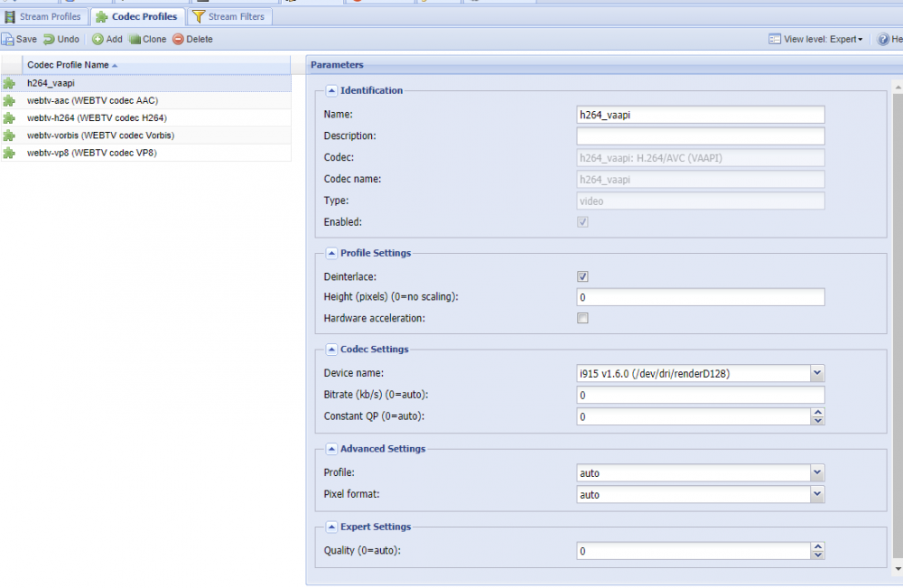Click the Save toolbar icon

[7, 39]
